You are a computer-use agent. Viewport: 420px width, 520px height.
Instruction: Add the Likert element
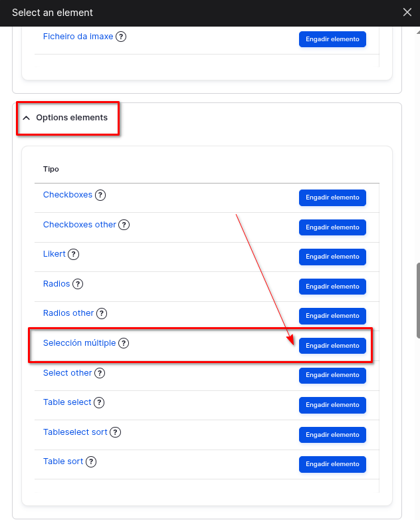pyautogui.click(x=332, y=257)
